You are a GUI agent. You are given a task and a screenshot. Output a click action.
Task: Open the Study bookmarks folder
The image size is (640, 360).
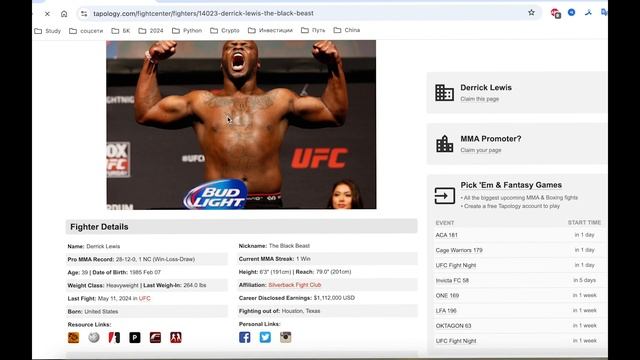(48, 31)
